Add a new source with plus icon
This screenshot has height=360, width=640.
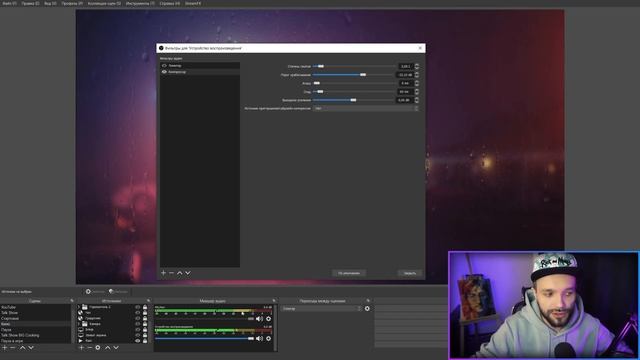pos(81,347)
